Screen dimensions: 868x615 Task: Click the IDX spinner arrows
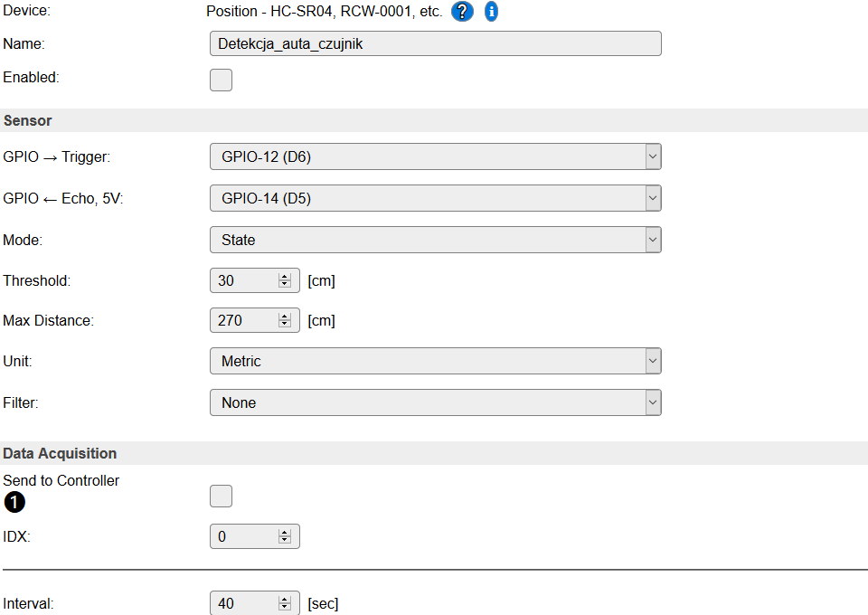tap(284, 536)
